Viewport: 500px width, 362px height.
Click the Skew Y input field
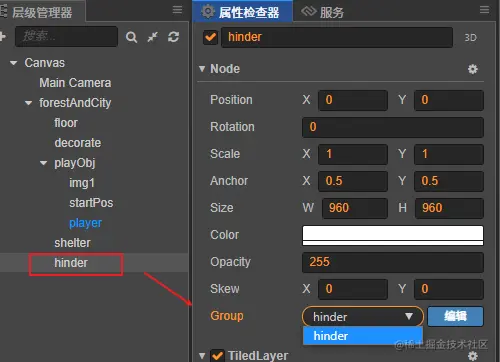coord(449,289)
